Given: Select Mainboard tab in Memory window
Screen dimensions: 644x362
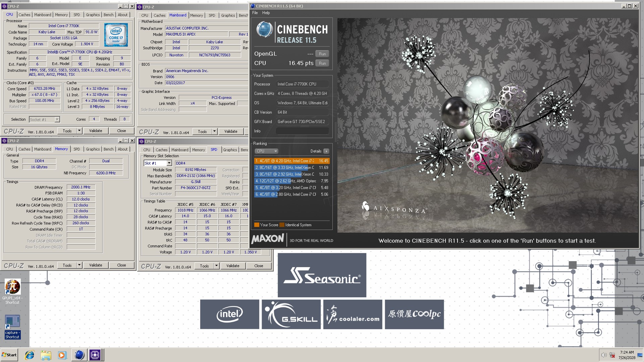Looking at the screenshot, I should pyautogui.click(x=43, y=149).
